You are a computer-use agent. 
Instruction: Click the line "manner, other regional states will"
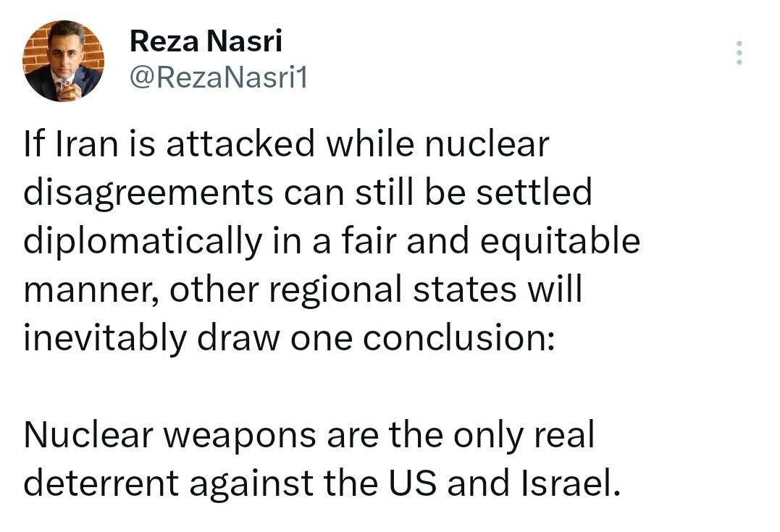(303, 290)
